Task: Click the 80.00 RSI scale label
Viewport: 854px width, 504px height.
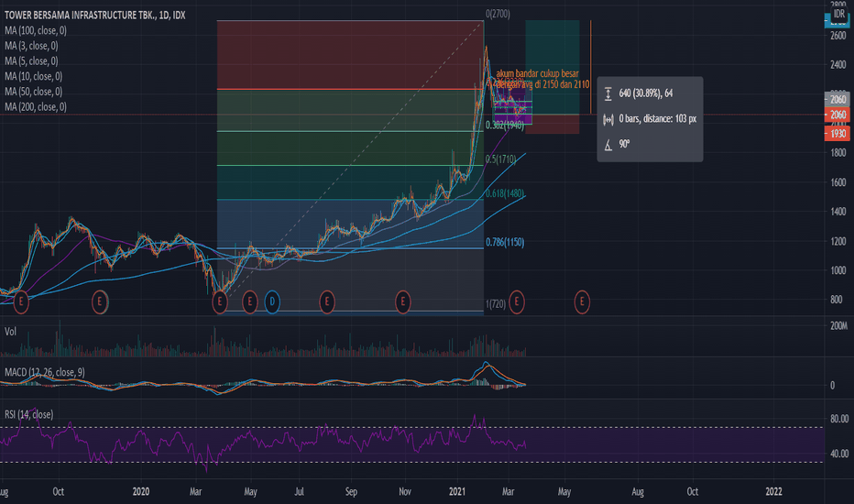Action: pos(838,419)
